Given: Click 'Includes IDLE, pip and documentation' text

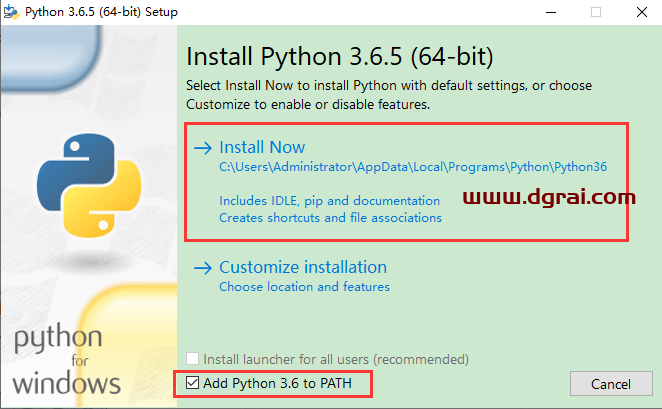Looking at the screenshot, I should [x=329, y=201].
